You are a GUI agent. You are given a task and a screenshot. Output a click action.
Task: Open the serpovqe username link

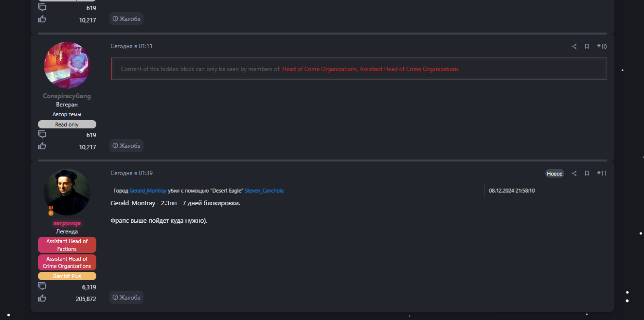point(67,223)
